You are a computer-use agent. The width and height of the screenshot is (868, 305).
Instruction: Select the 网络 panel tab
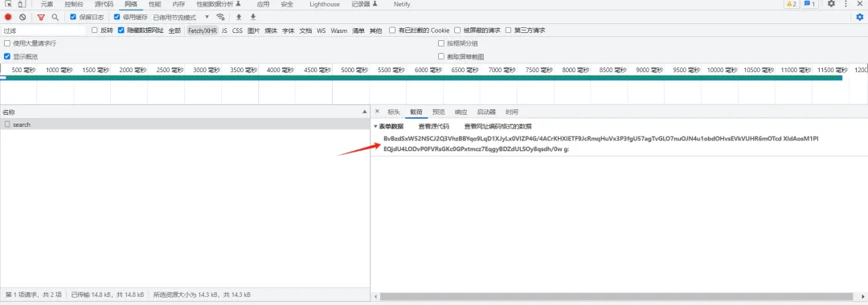pos(131,4)
